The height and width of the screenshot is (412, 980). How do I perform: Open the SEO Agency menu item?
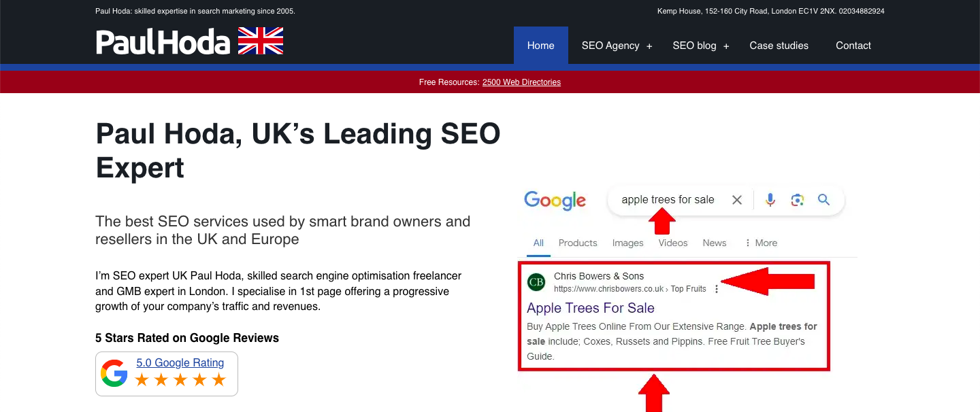pyautogui.click(x=610, y=46)
